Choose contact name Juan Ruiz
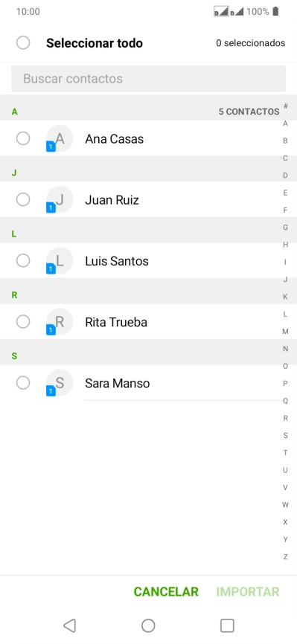 point(112,200)
